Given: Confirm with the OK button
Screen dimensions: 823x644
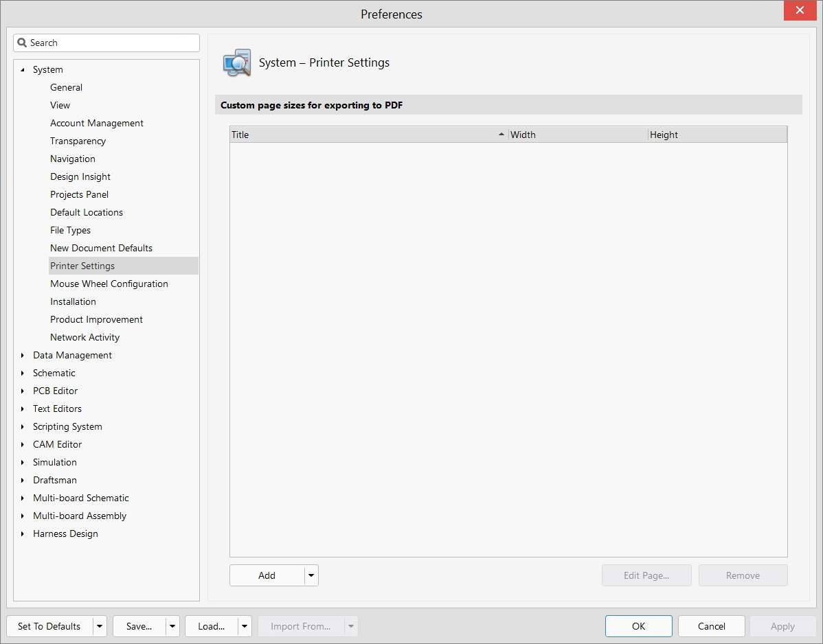Looking at the screenshot, I should coord(638,626).
